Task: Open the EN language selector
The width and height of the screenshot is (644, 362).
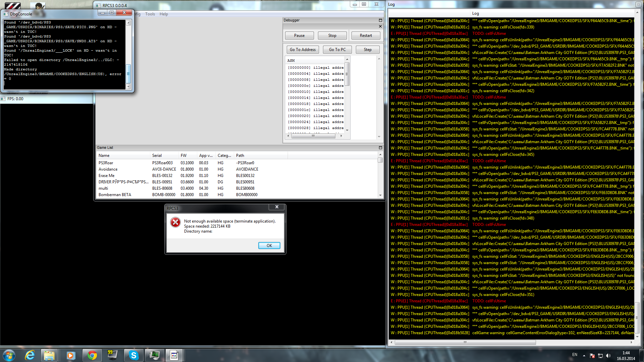Action: click(575, 355)
